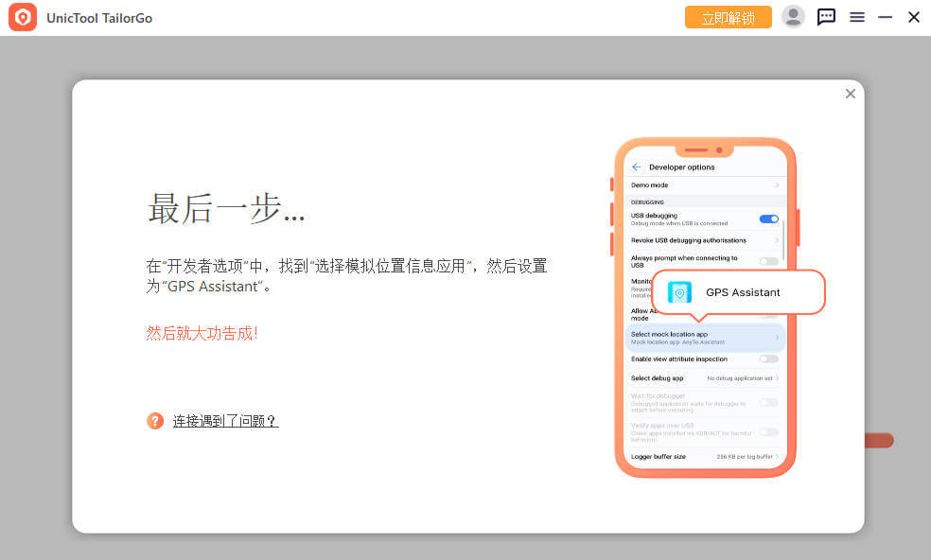Click the 最后一步... heading
This screenshot has height=560, width=931.
point(225,208)
